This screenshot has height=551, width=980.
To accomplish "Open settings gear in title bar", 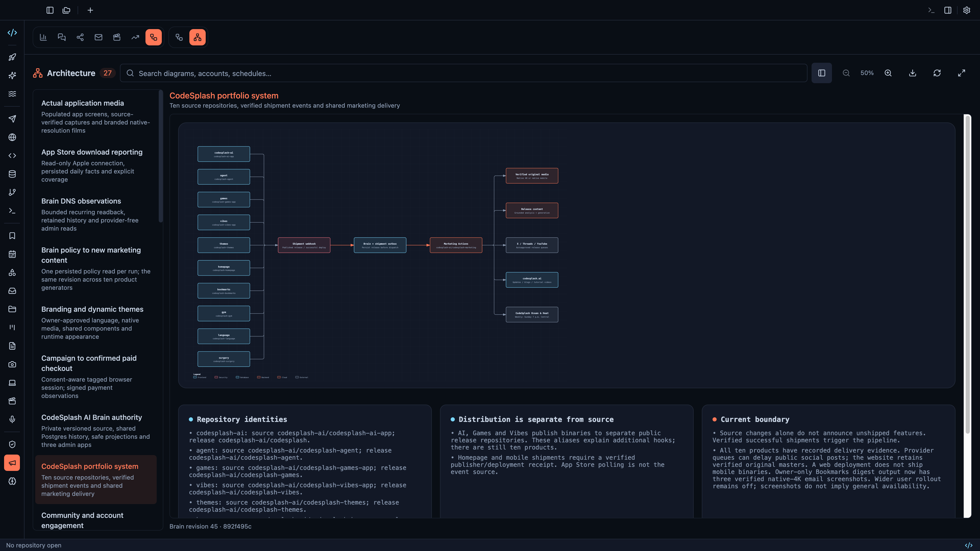I will tap(967, 10).
